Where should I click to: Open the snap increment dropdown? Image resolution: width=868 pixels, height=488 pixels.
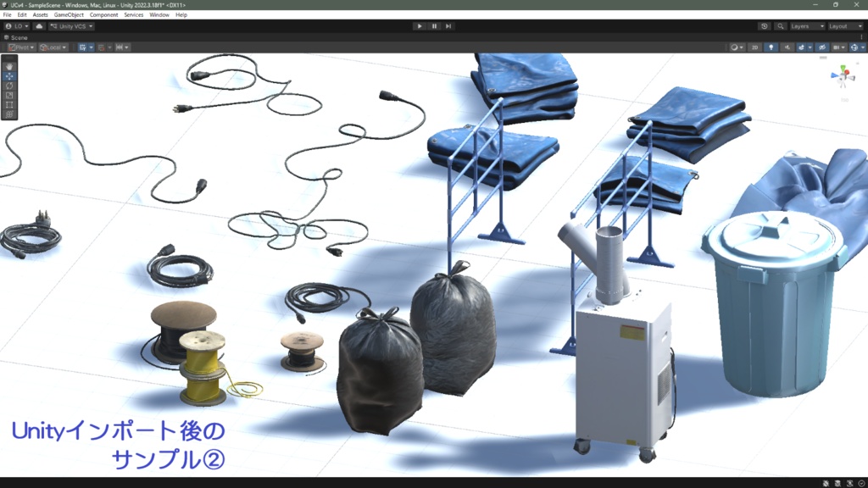(122, 47)
